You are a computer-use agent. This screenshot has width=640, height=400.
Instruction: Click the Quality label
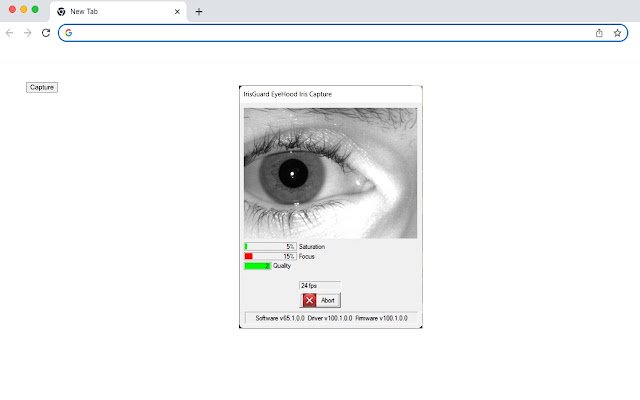coord(282,266)
